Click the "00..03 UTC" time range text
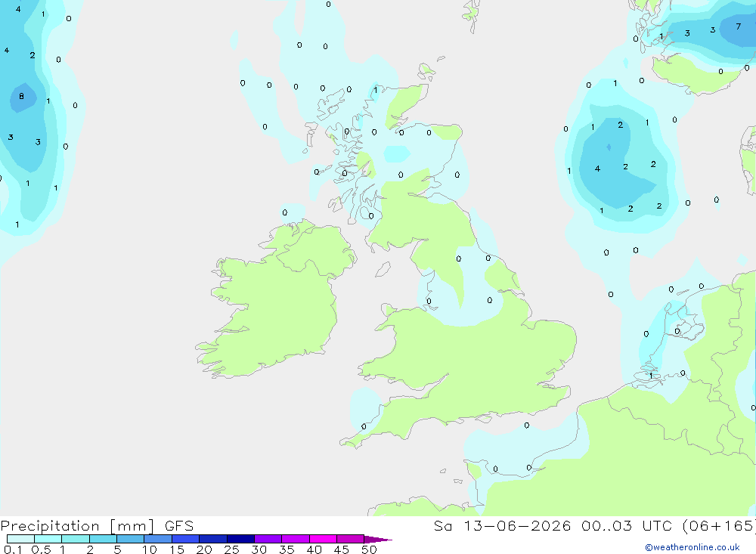 627,525
